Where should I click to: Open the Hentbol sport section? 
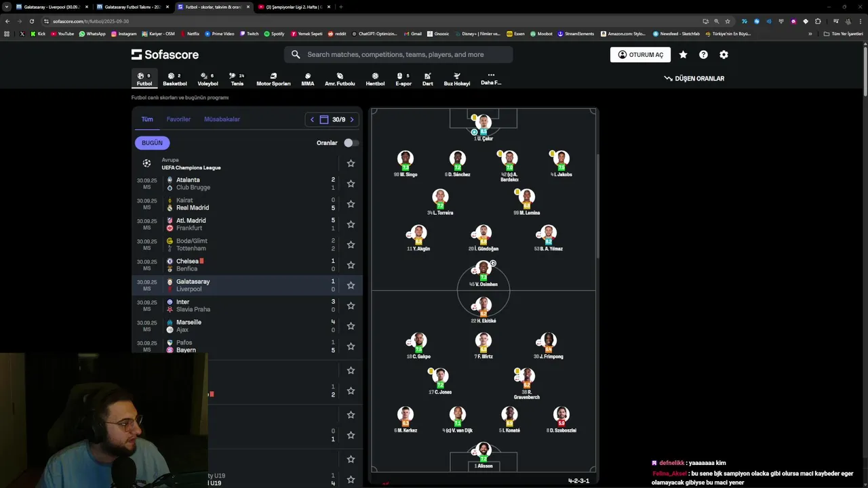click(x=375, y=79)
